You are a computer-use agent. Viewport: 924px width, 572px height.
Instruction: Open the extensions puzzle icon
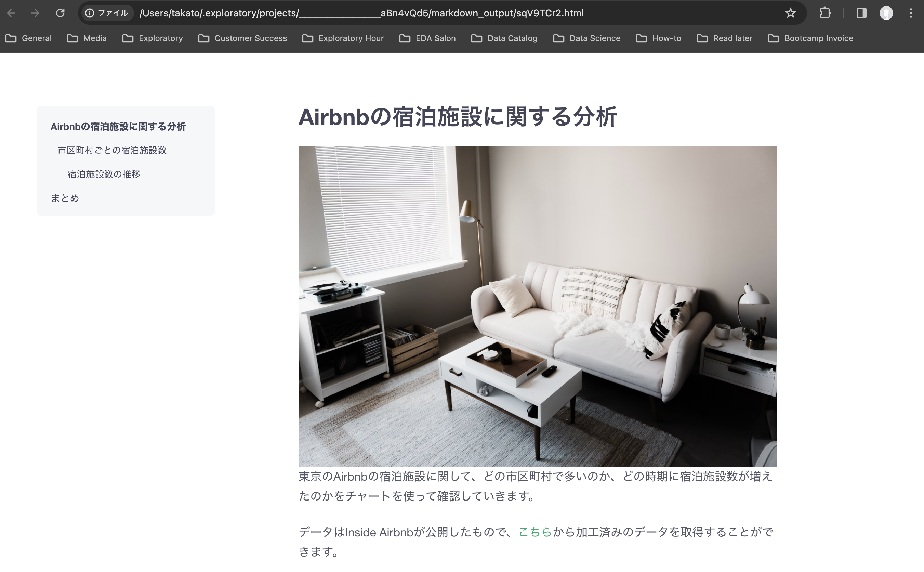825,13
